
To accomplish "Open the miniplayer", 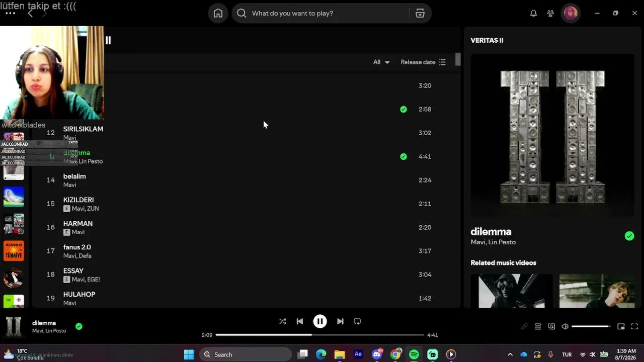I will (x=621, y=327).
